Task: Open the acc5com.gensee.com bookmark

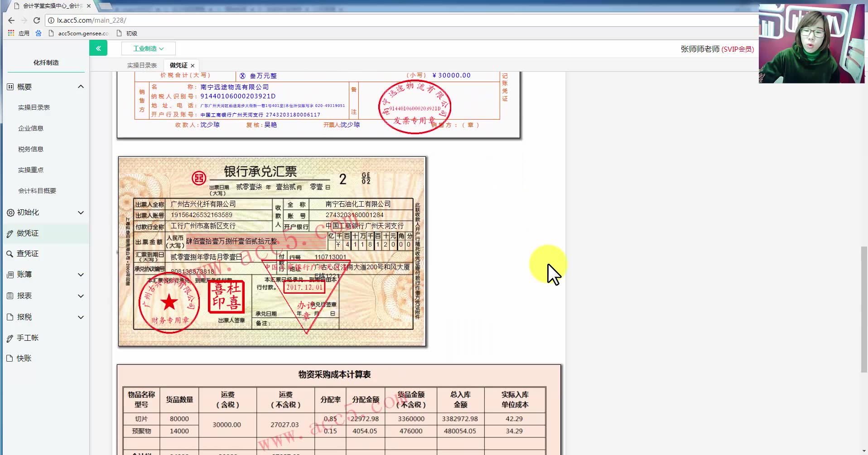Action: click(79, 33)
